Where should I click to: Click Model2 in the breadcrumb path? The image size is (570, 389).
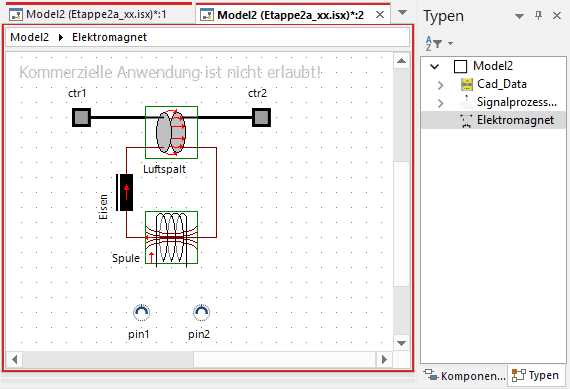[x=29, y=37]
